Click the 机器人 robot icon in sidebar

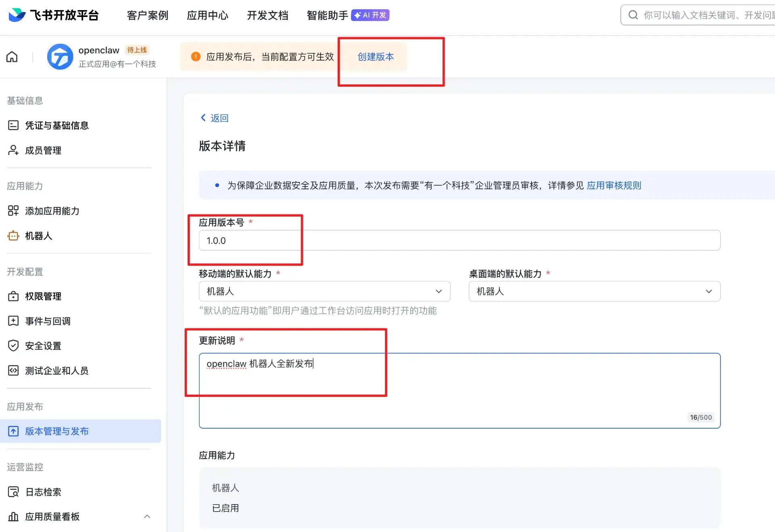point(13,236)
